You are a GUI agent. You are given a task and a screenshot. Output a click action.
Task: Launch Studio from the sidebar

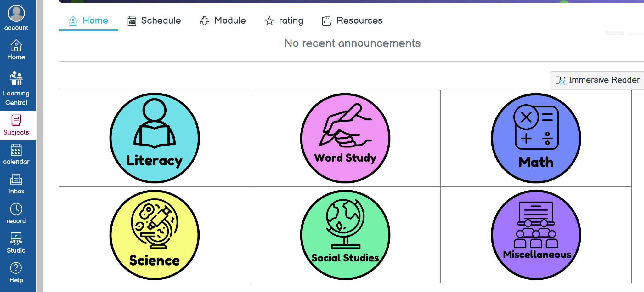[16, 243]
